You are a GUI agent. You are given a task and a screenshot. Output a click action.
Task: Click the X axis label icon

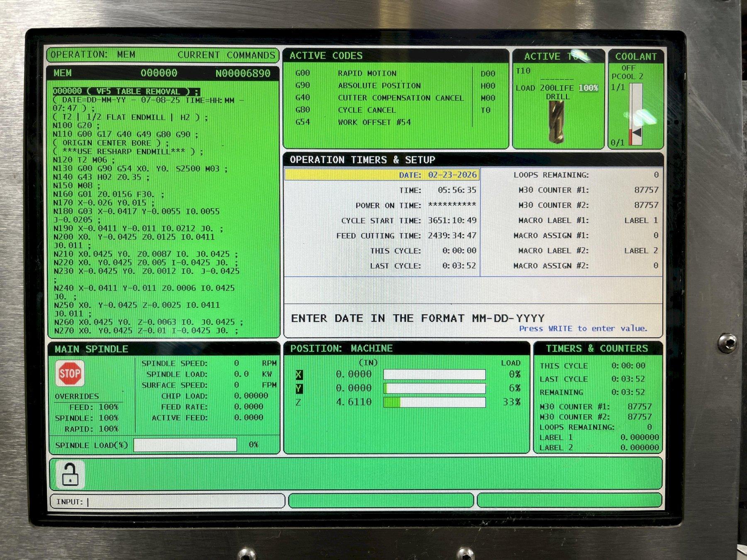tap(299, 375)
